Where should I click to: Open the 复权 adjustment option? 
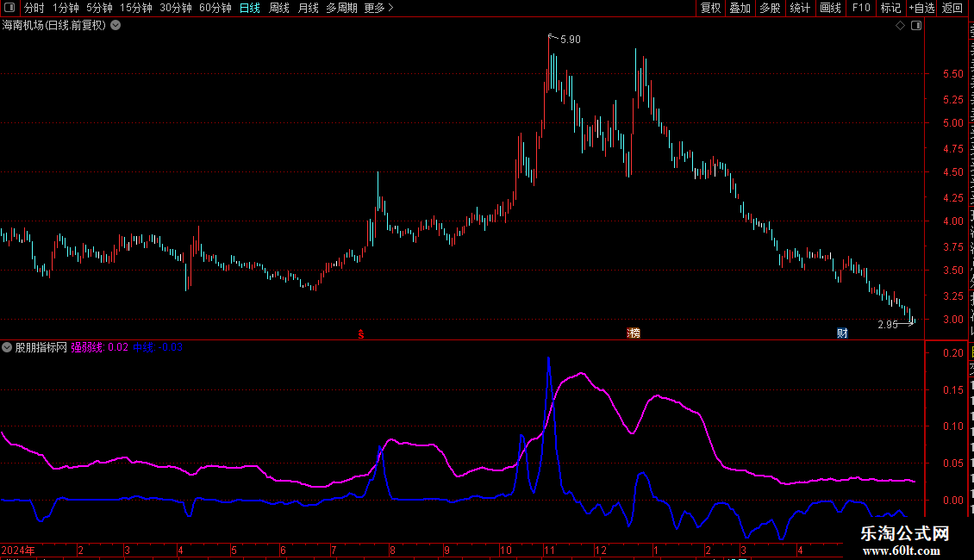(x=710, y=8)
